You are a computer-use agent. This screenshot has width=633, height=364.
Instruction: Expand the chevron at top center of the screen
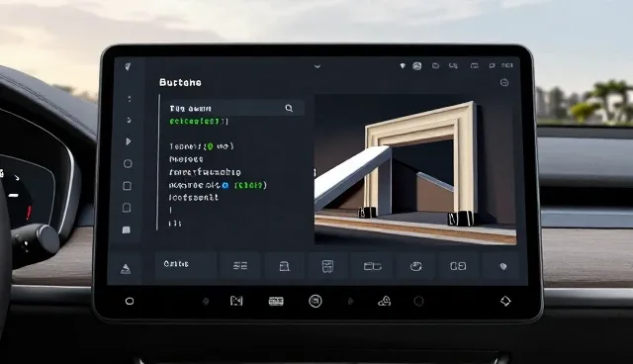(x=317, y=66)
